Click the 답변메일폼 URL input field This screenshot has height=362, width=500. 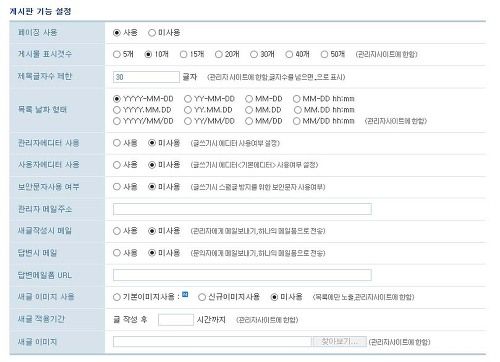tap(242, 275)
